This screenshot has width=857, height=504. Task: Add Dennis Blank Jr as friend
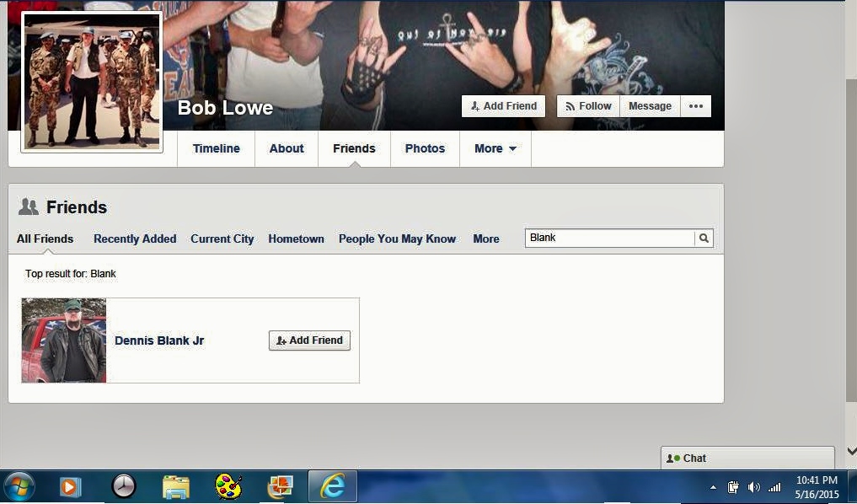[309, 340]
